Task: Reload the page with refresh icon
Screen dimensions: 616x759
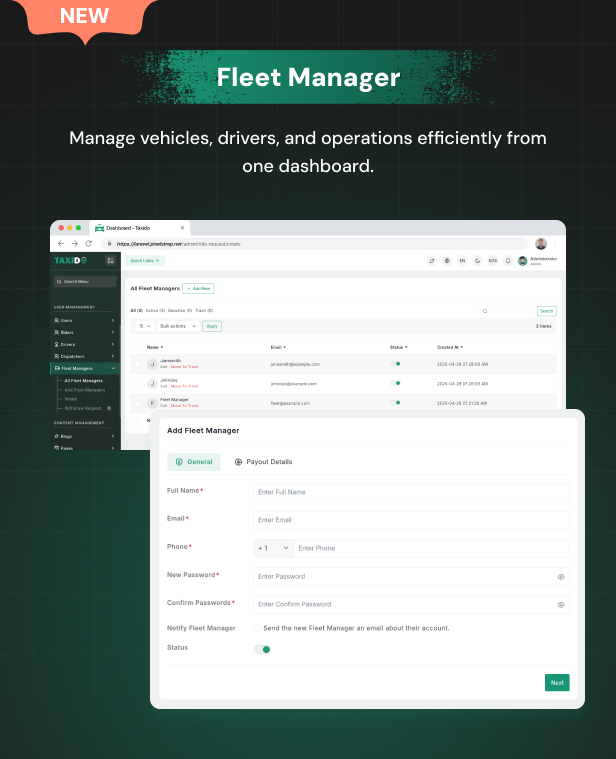Action: (89, 243)
